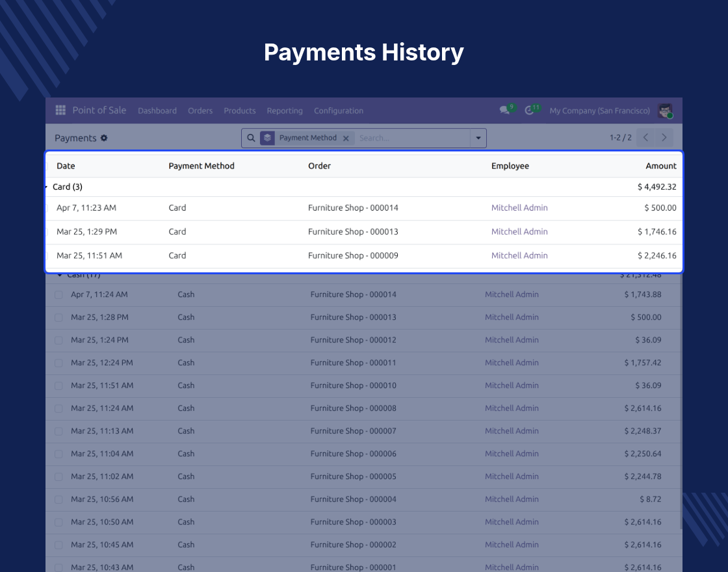Screen dimensions: 728x572
Task: Collapse the Cash group
Action: [x=59, y=276]
